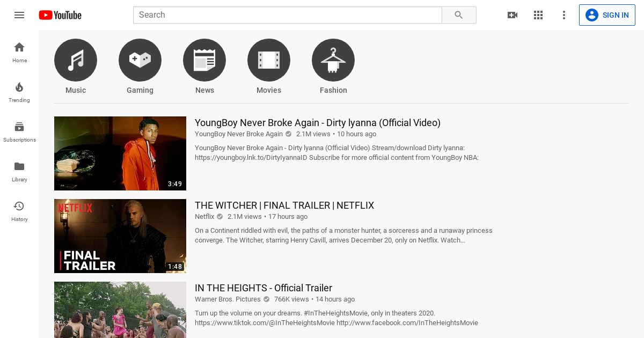
Task: Click the verified badge next to Netflix
Action: 219,217
